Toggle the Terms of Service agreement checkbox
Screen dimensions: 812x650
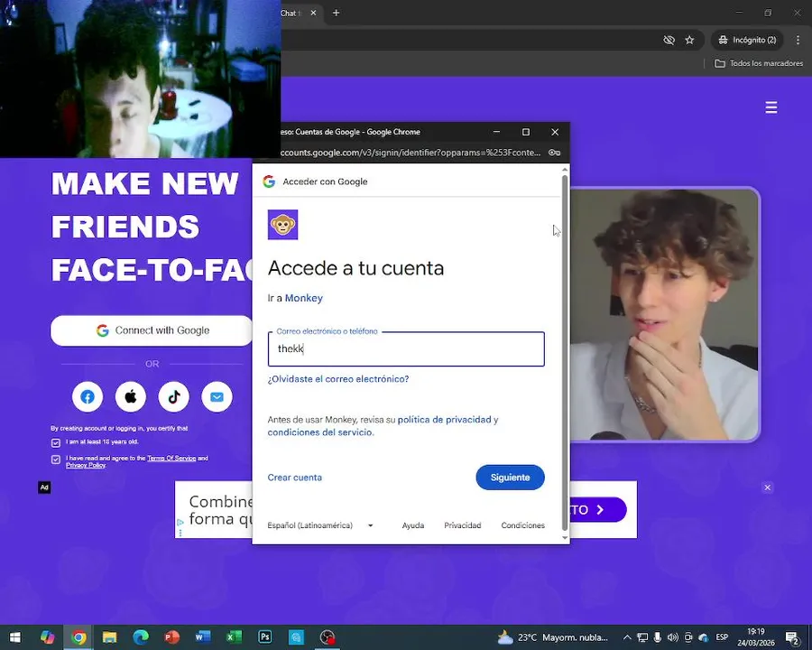[56, 460]
